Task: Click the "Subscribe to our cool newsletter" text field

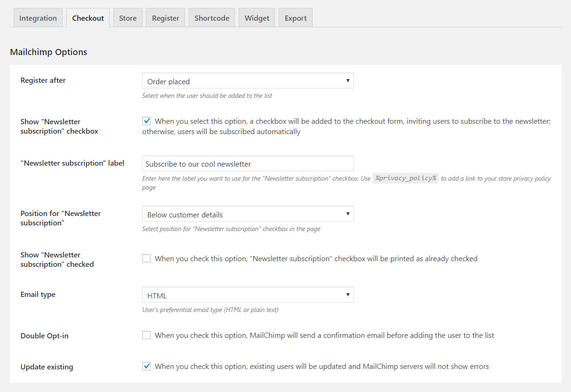Action: click(248, 164)
